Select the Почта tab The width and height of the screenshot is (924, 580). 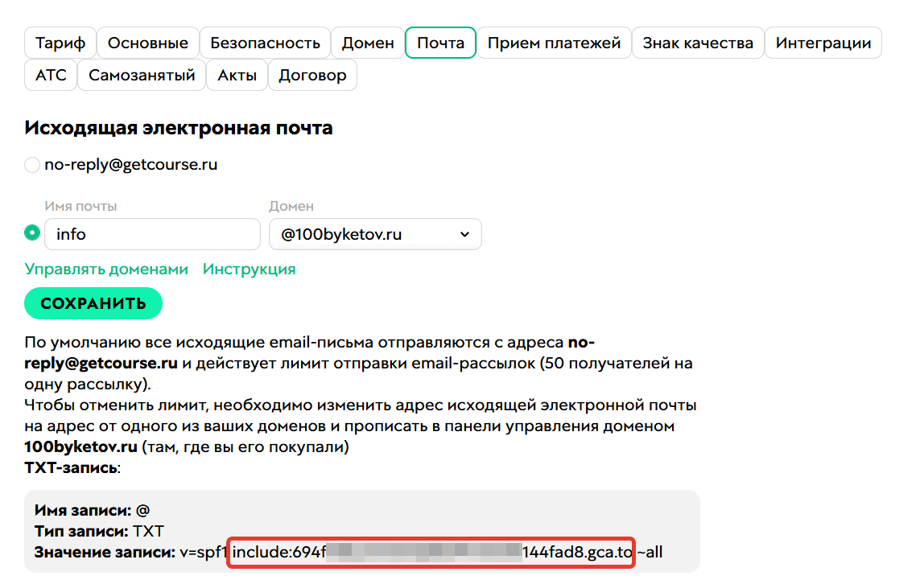pyautogui.click(x=441, y=43)
